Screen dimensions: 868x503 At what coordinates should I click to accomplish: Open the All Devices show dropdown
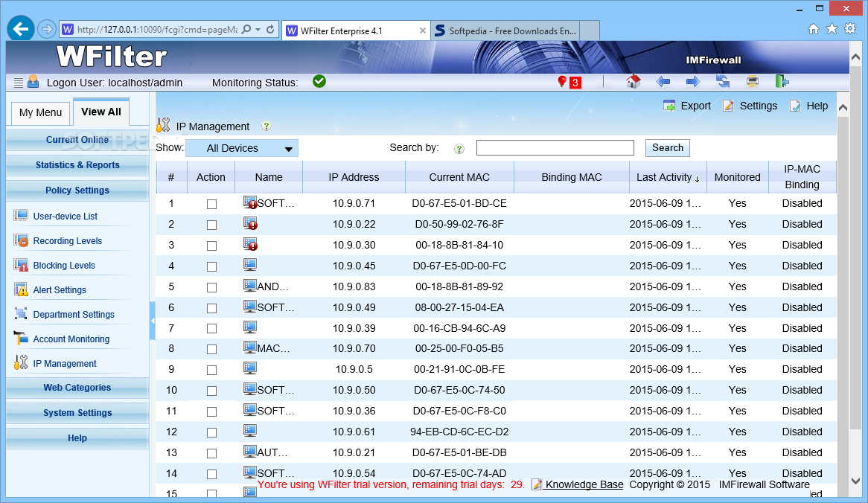coord(242,148)
